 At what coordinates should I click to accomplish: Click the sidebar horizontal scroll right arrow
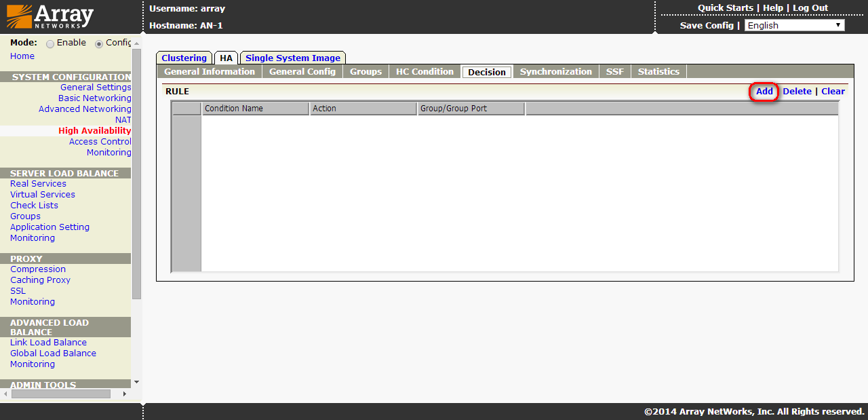124,394
